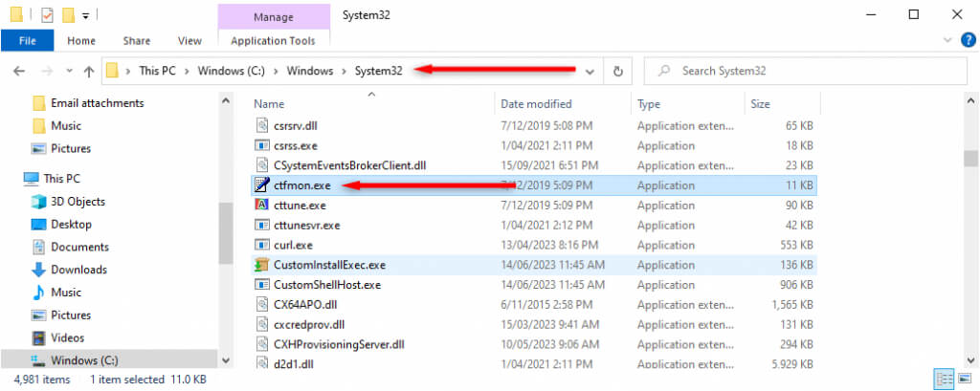Open the Customize Quick Access Toolbar dropdown
Screen dimensions: 980x391
(x=86, y=16)
